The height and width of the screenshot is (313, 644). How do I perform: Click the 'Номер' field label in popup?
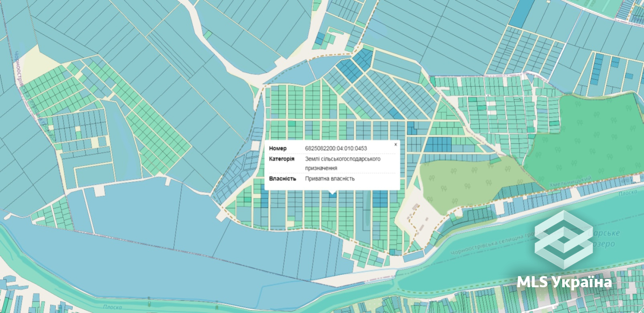coord(278,148)
